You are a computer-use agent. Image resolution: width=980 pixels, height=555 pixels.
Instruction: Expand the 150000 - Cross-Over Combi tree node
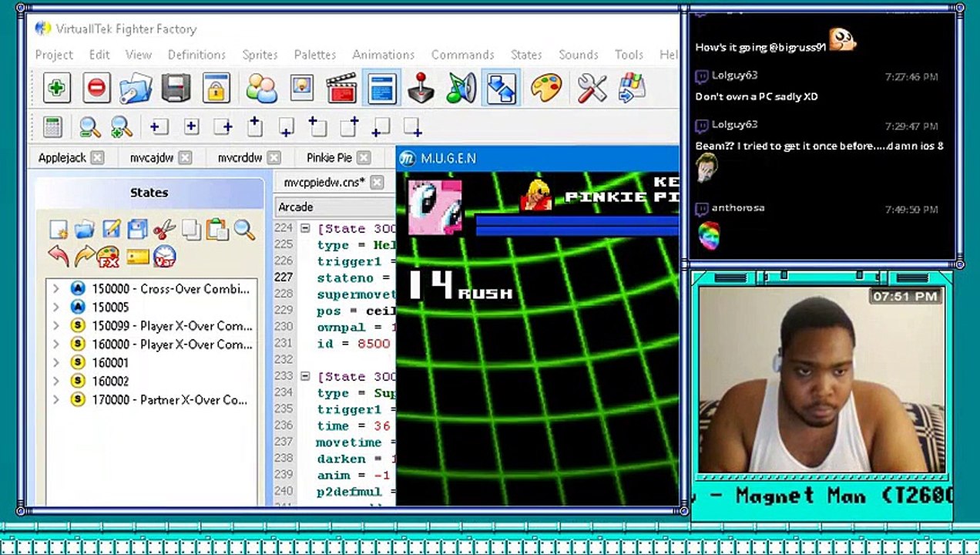coord(55,288)
